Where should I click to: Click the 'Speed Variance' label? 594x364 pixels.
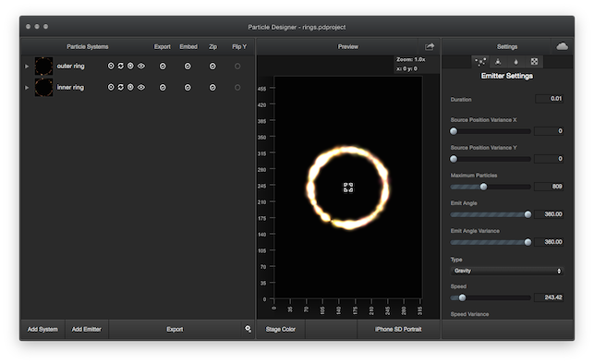pos(469,314)
